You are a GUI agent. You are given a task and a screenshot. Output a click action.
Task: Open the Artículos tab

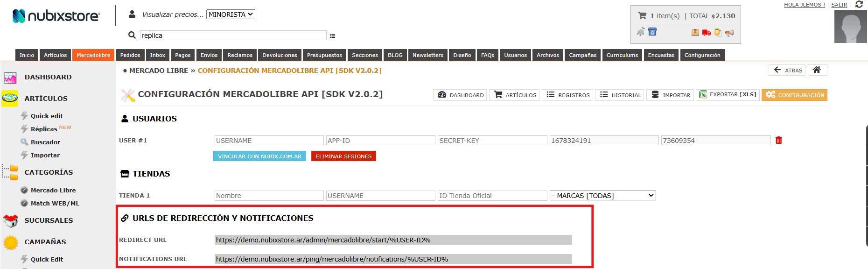point(56,55)
